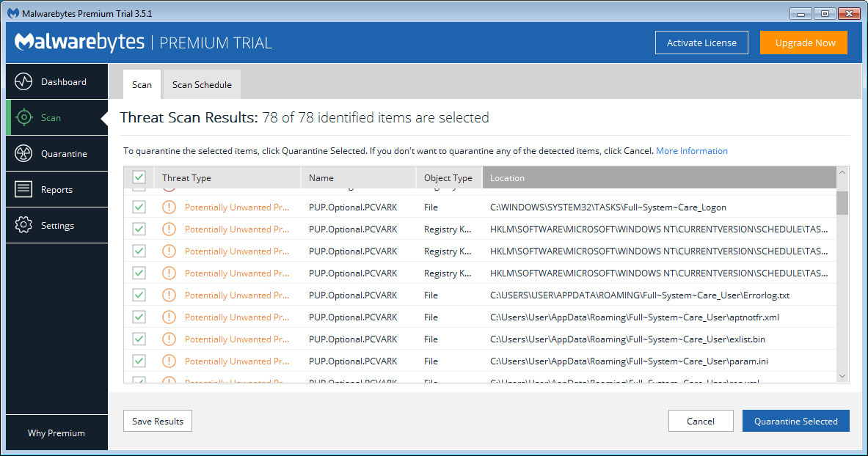Click warning icon for Full~System~Care_Logon row
Viewport: 868px width, 456px height.
[169, 207]
